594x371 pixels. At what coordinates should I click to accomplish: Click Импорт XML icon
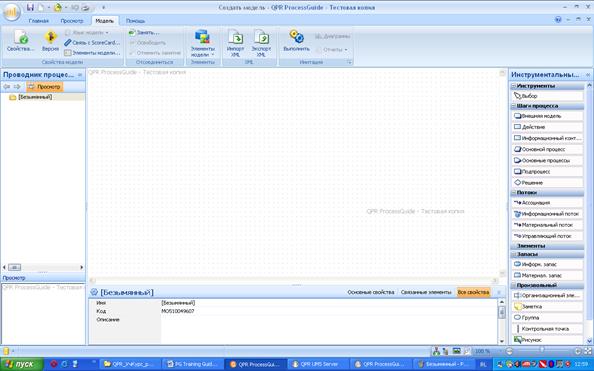click(235, 43)
